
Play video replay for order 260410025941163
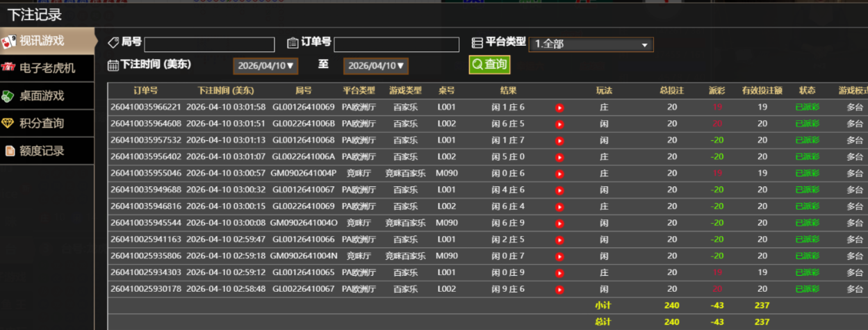[x=559, y=240]
